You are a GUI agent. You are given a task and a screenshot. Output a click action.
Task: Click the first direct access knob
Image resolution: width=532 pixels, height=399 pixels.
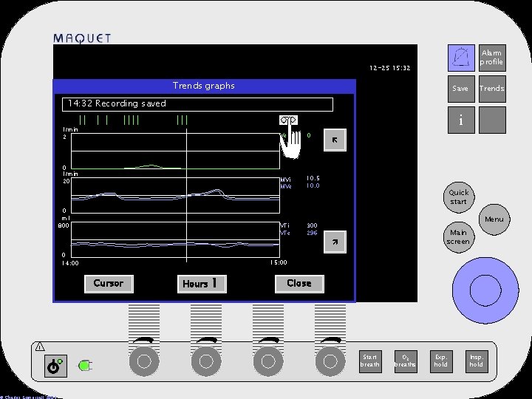144,361
